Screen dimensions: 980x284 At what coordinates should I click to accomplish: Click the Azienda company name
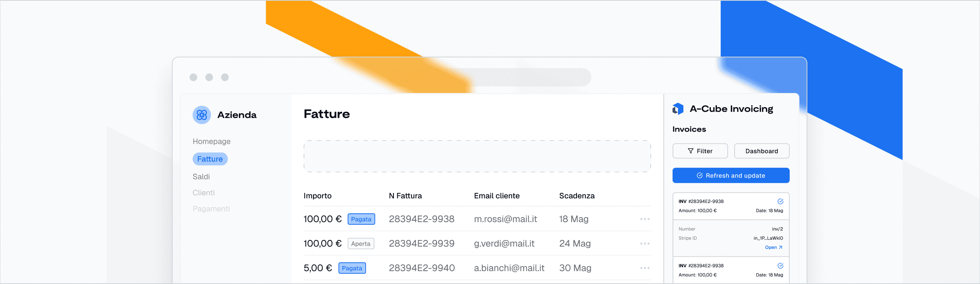coord(237,115)
